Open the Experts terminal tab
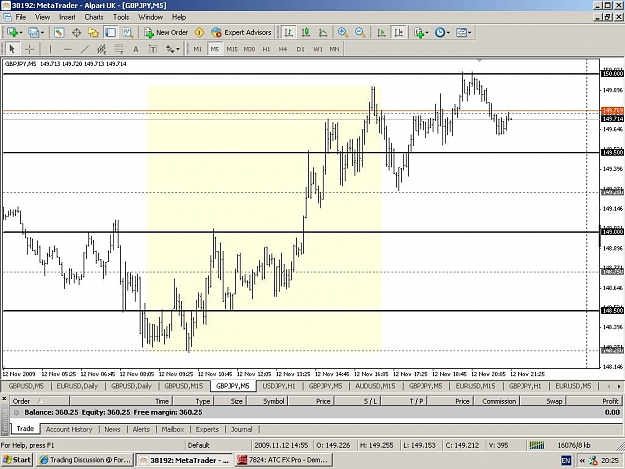Viewport: 625px width, 469px height. pyautogui.click(x=207, y=429)
